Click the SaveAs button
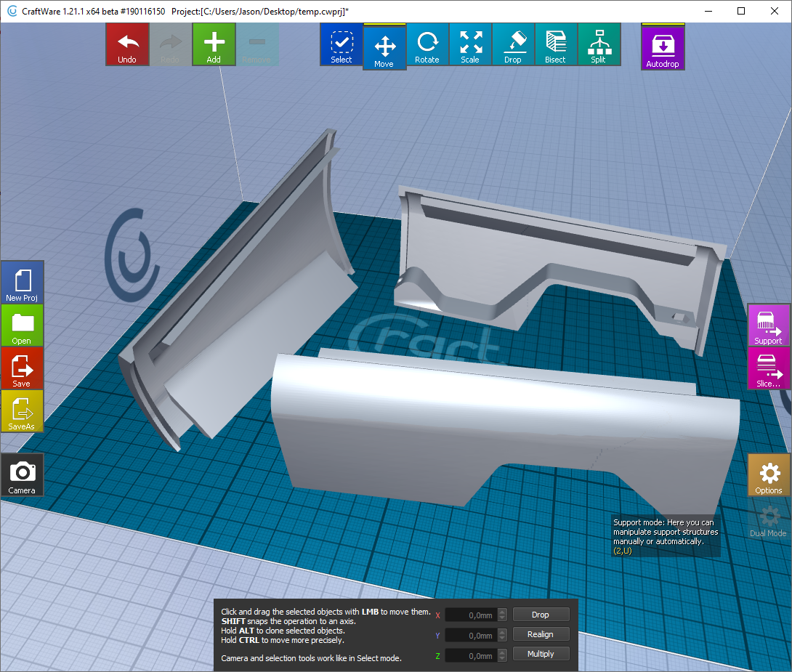 pyautogui.click(x=23, y=411)
